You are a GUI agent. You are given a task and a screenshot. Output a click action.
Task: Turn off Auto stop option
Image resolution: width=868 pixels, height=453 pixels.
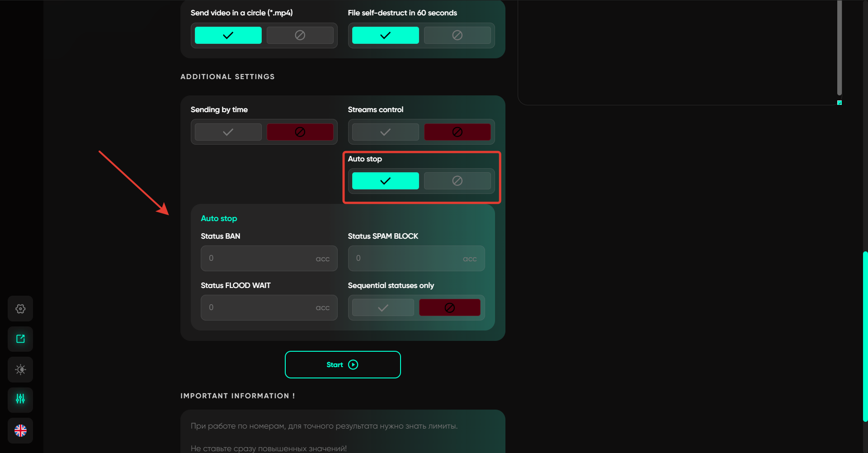[457, 181]
